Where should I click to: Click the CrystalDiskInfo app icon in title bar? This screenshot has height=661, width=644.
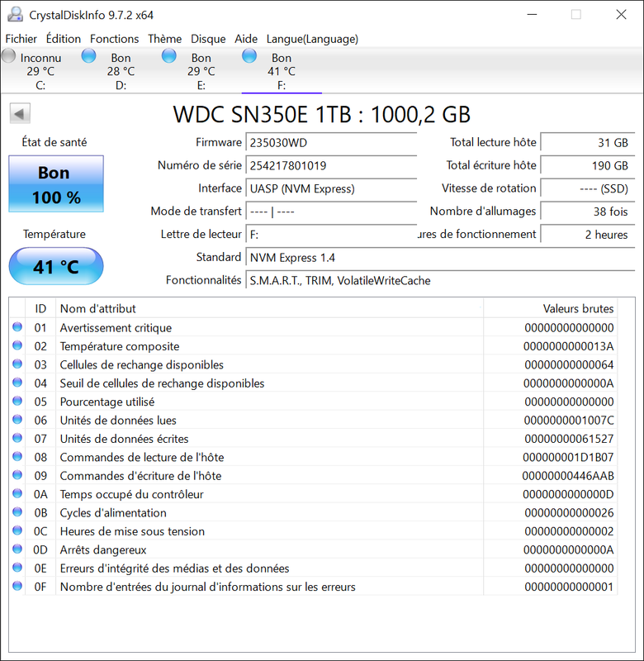(x=16, y=15)
